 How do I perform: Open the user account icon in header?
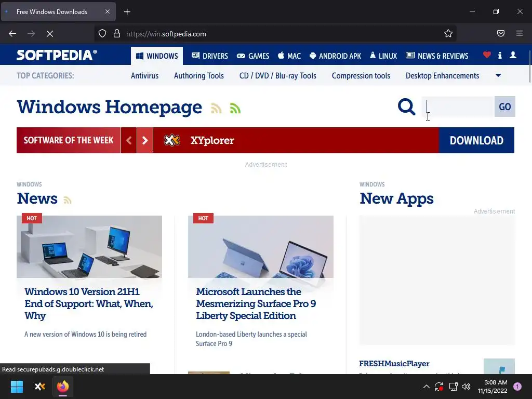click(x=513, y=55)
